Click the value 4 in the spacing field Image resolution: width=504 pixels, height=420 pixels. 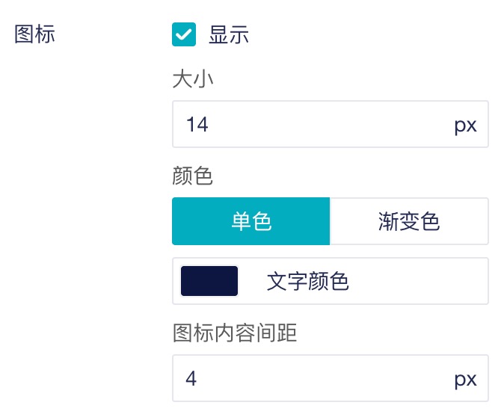click(191, 379)
